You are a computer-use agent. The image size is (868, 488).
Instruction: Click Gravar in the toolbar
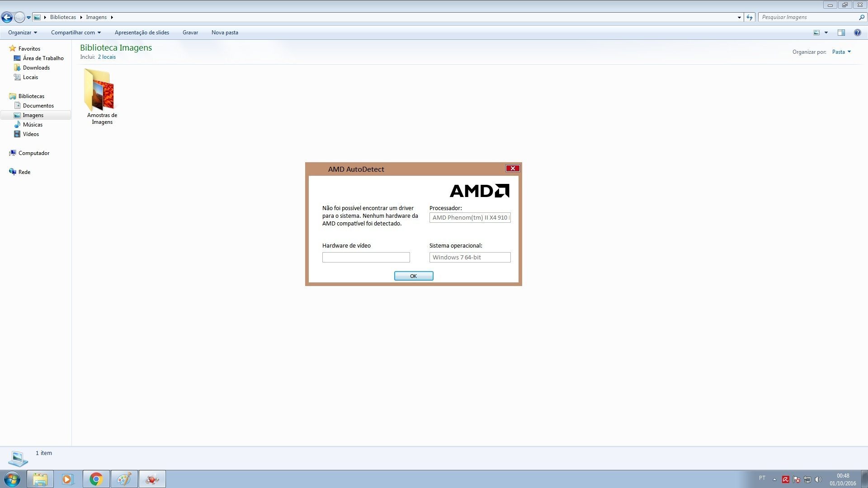pyautogui.click(x=190, y=33)
